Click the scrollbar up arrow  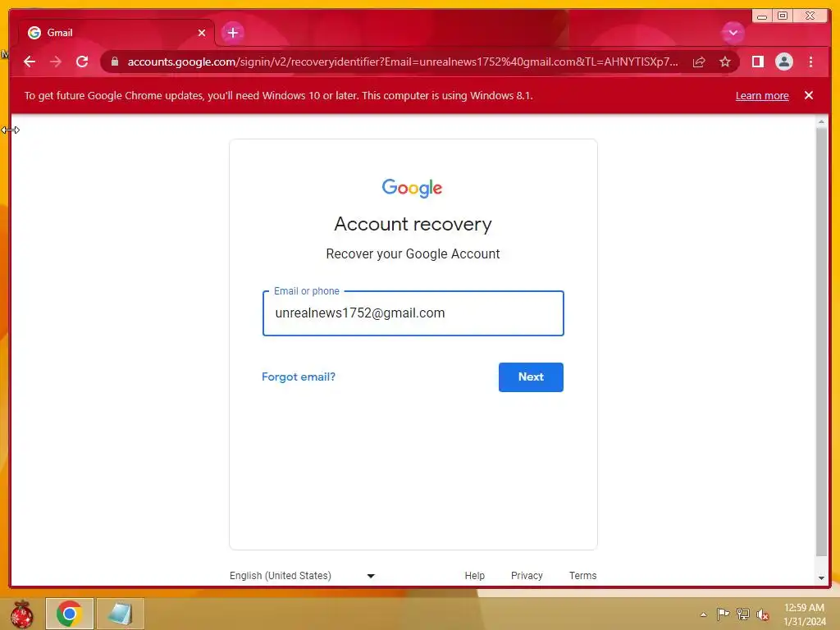pos(821,121)
